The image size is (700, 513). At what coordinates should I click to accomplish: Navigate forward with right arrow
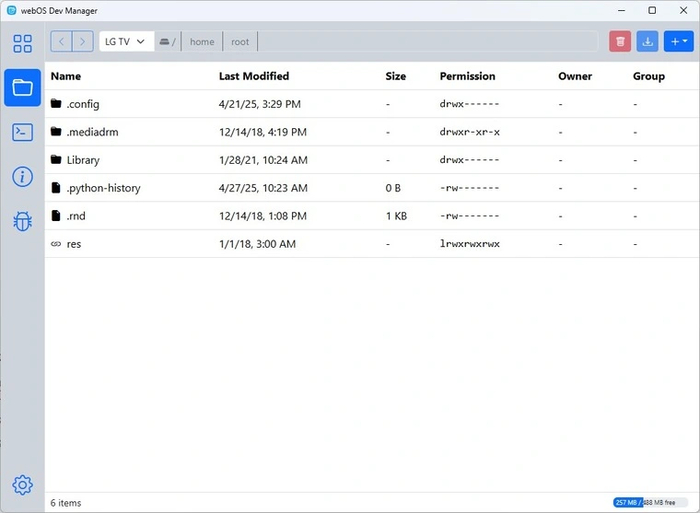pos(83,42)
